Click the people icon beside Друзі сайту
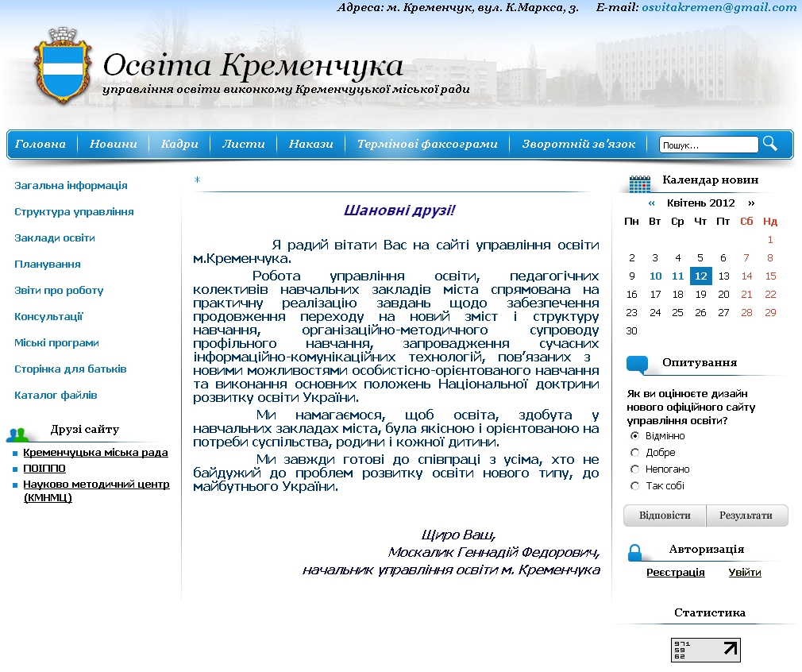The height and width of the screenshot is (672, 802). click(17, 434)
